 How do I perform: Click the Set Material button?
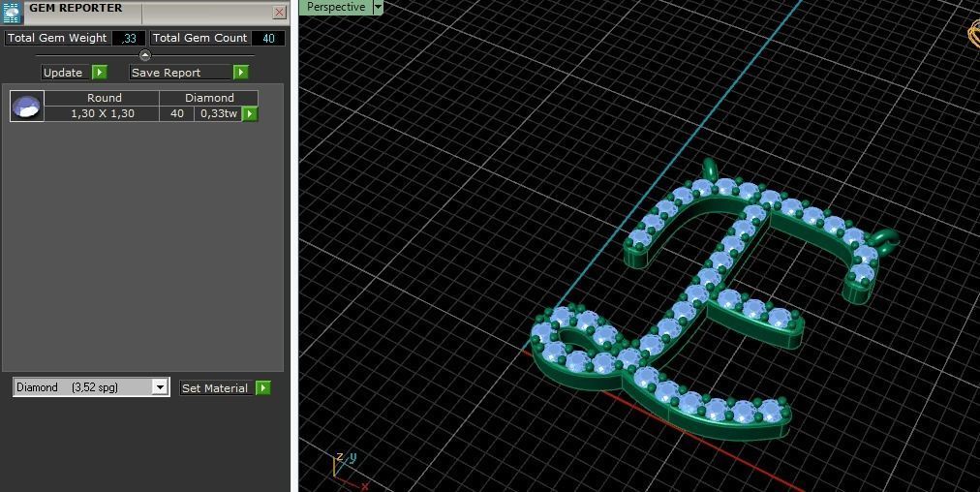point(218,388)
